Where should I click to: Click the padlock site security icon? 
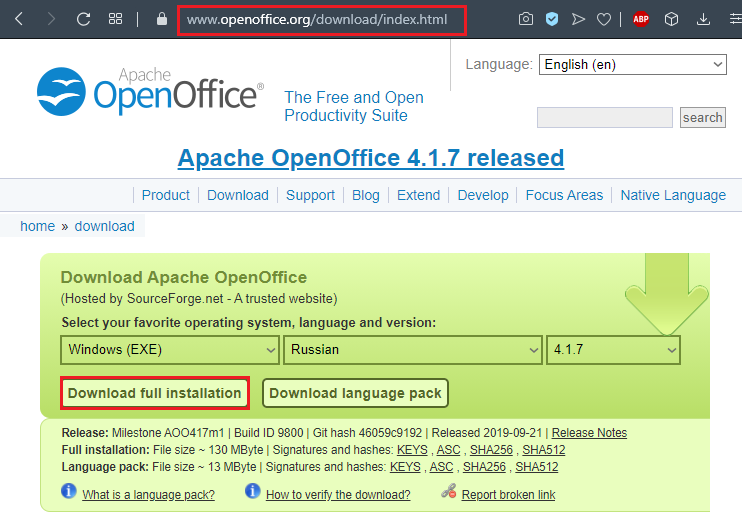(x=162, y=19)
